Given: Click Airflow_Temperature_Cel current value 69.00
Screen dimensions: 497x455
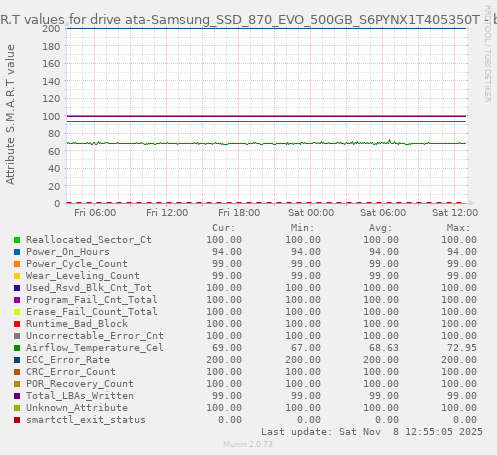Looking at the screenshot, I should [x=227, y=348].
